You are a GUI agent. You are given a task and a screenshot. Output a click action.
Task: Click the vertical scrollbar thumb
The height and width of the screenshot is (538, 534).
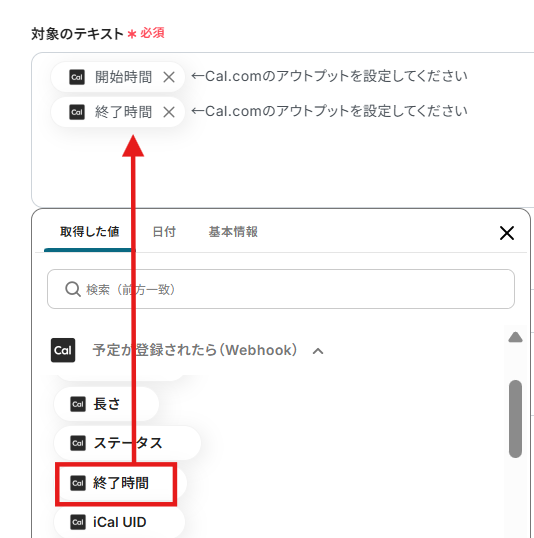point(515,419)
